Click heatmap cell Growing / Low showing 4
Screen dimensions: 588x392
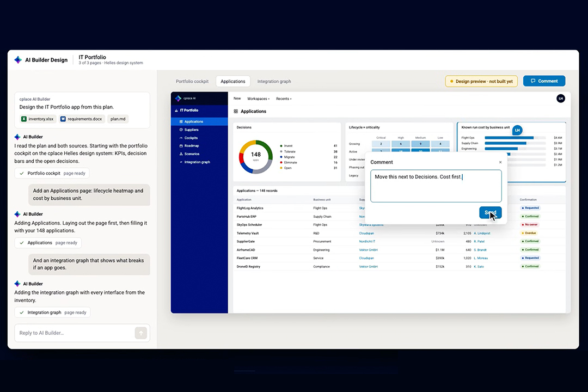(x=440, y=144)
